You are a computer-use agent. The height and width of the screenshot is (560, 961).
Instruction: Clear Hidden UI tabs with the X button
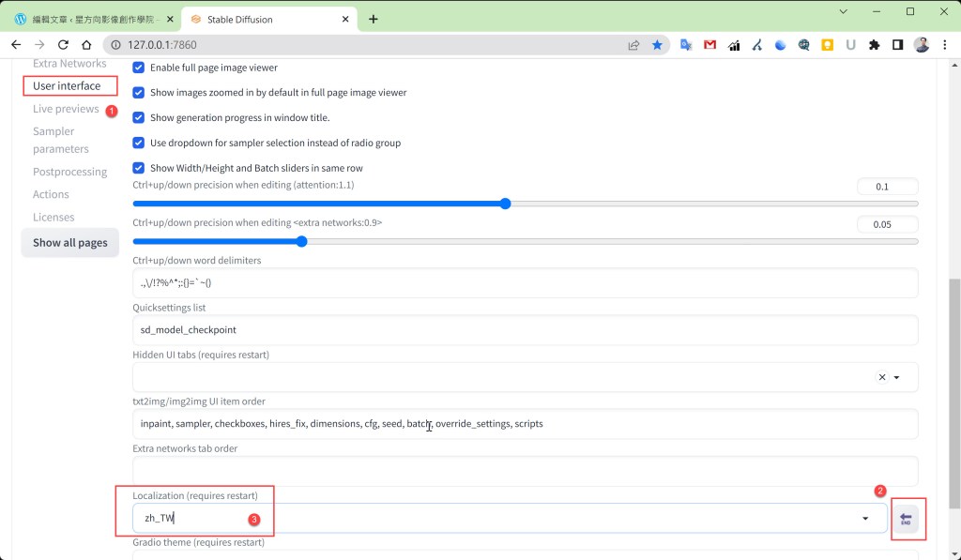881,377
